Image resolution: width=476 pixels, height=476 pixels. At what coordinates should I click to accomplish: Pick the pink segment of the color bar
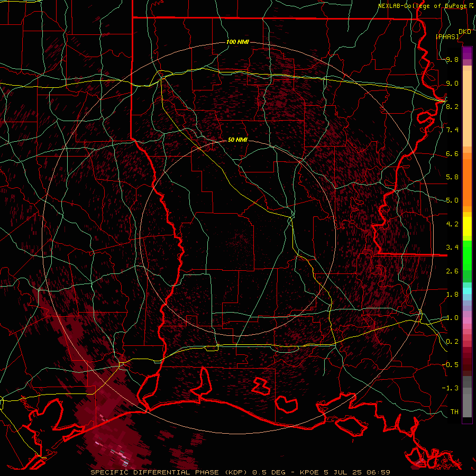[467, 321]
